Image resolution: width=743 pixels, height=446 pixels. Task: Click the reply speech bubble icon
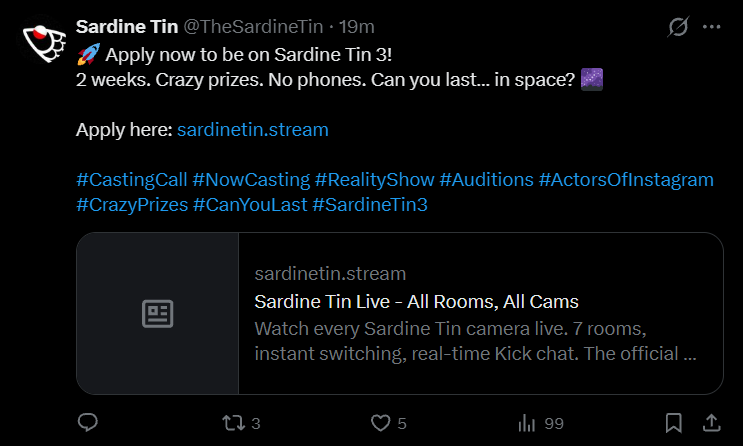point(88,422)
